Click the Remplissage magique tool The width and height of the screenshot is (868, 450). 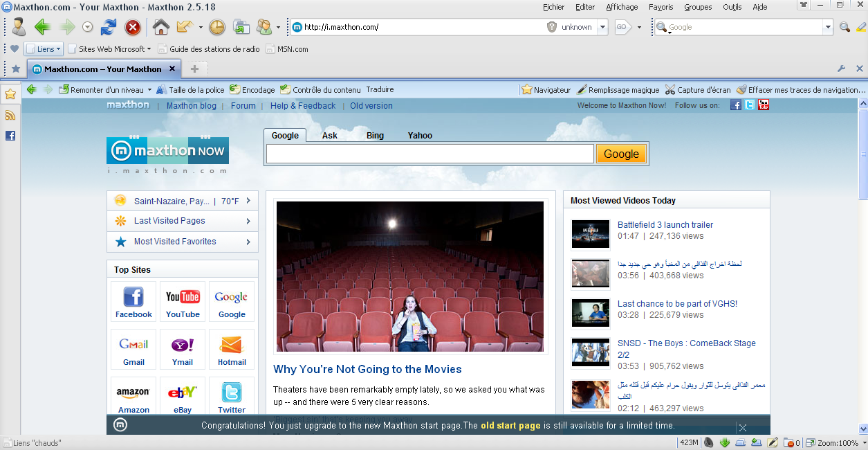618,89
